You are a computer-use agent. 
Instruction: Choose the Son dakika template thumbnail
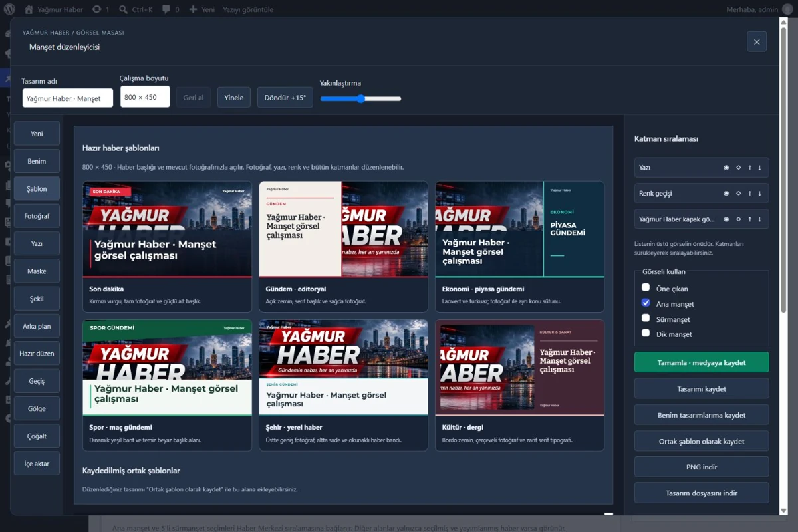coord(167,229)
